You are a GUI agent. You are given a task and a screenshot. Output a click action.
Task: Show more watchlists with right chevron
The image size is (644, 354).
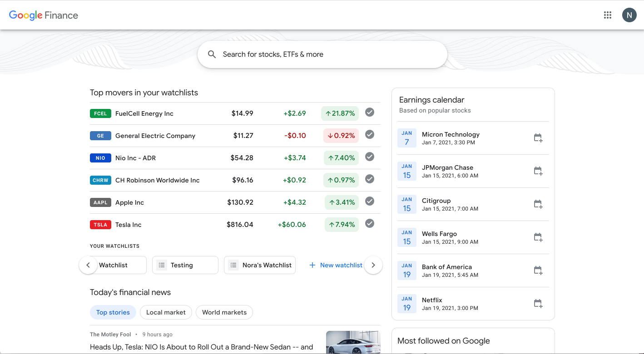pos(373,265)
